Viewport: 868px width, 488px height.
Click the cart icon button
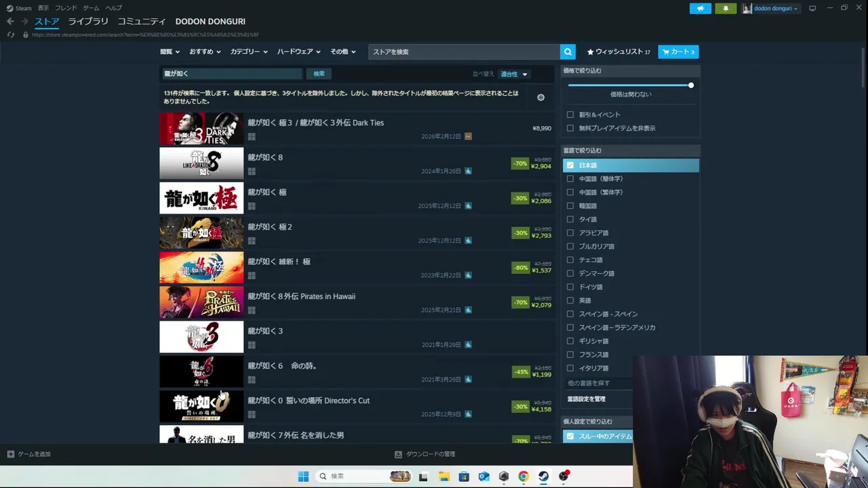(x=678, y=52)
